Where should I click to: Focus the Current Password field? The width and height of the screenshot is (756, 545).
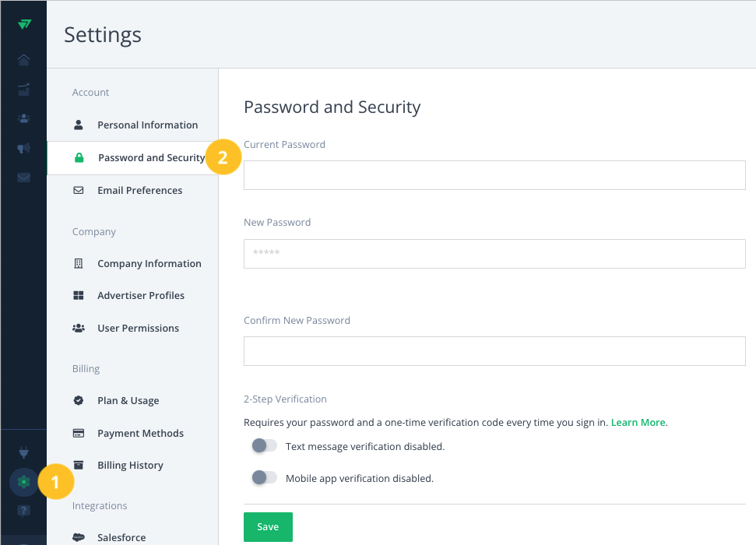tap(494, 175)
